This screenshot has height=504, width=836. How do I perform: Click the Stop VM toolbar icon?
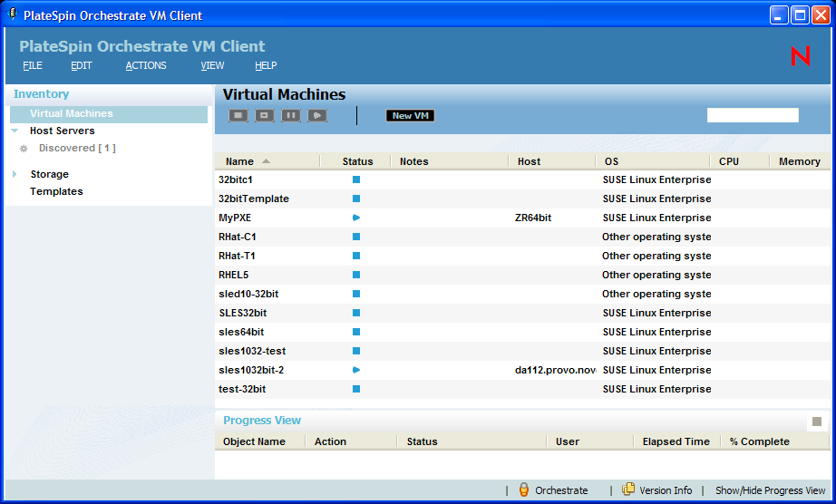pos(238,116)
